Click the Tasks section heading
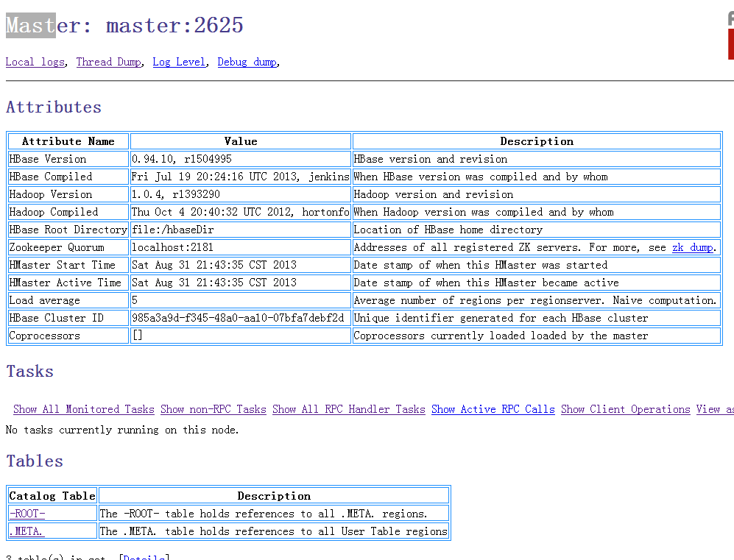Image resolution: width=734 pixels, height=560 pixels. coord(29,372)
